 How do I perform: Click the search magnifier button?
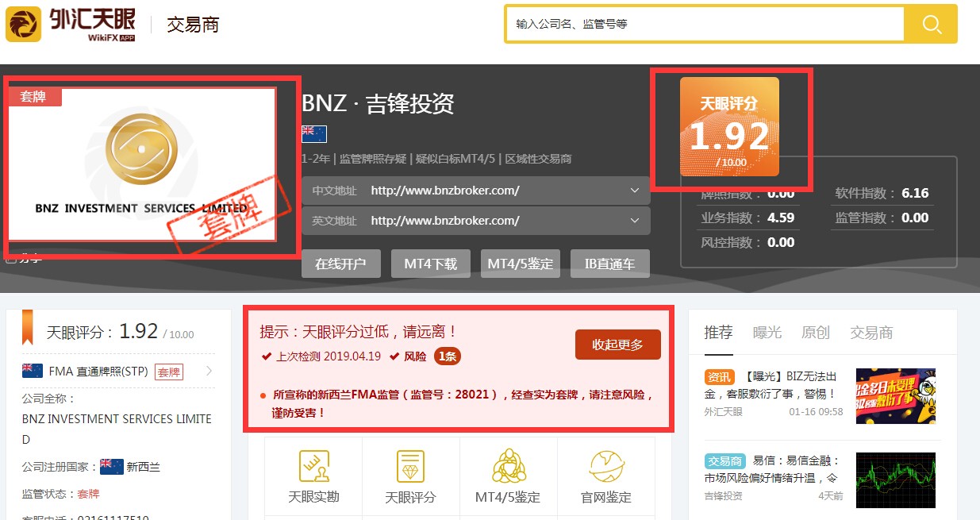click(931, 24)
